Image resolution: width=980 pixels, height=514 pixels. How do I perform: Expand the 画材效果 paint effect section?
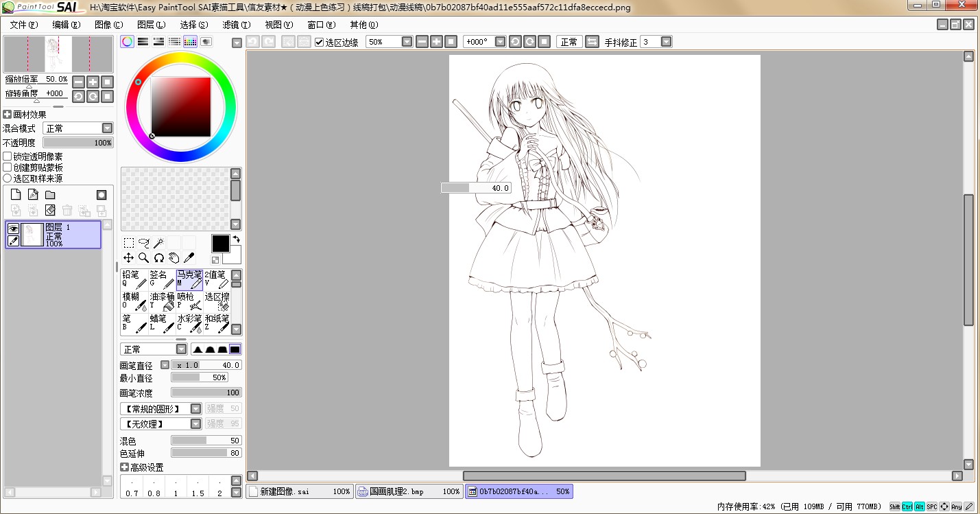(x=8, y=115)
